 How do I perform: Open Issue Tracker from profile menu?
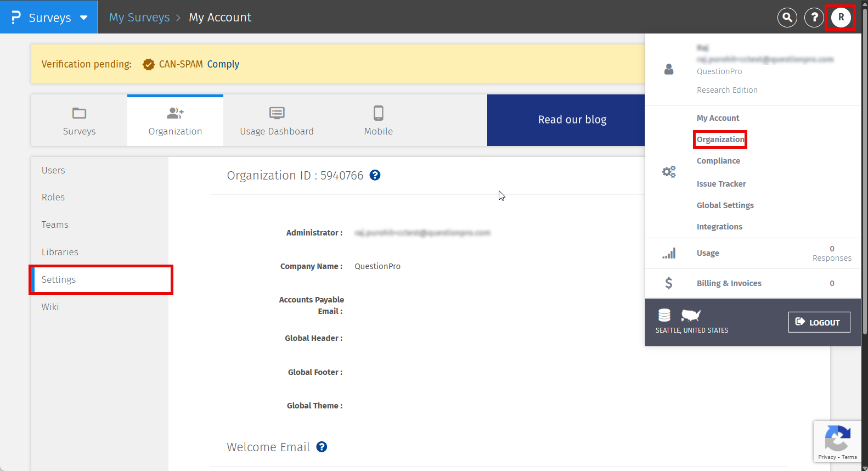pos(721,184)
